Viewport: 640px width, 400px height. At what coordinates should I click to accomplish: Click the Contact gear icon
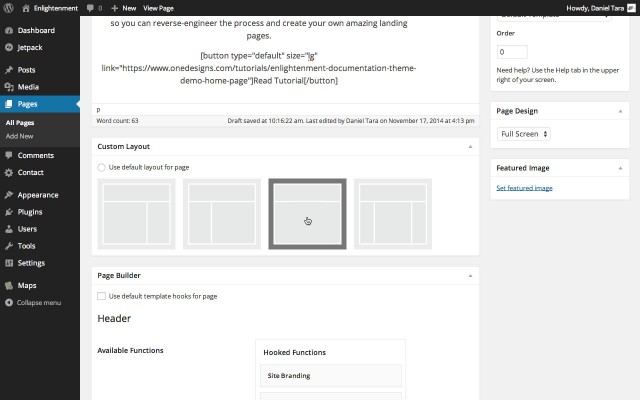(9, 172)
